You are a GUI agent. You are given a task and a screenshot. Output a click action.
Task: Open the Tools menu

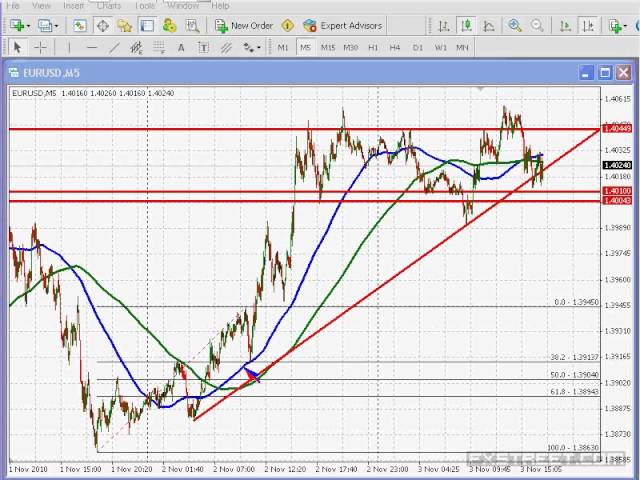(144, 5)
